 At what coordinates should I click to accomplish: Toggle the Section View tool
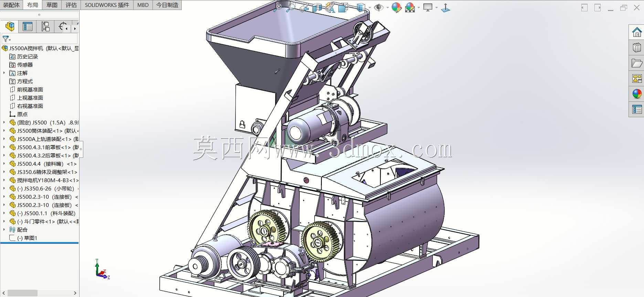click(x=317, y=7)
